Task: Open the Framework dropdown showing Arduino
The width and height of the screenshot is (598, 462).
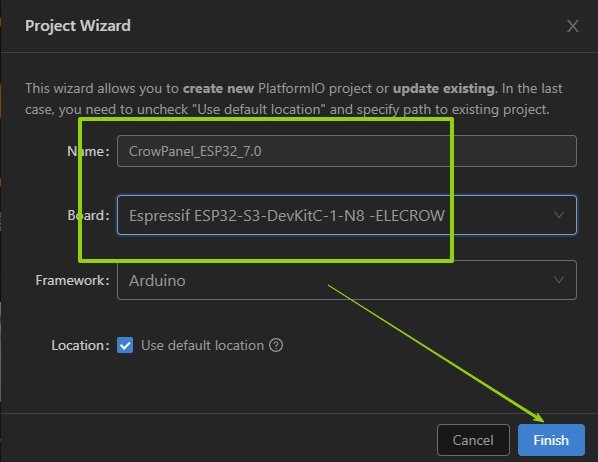Action: 347,280
